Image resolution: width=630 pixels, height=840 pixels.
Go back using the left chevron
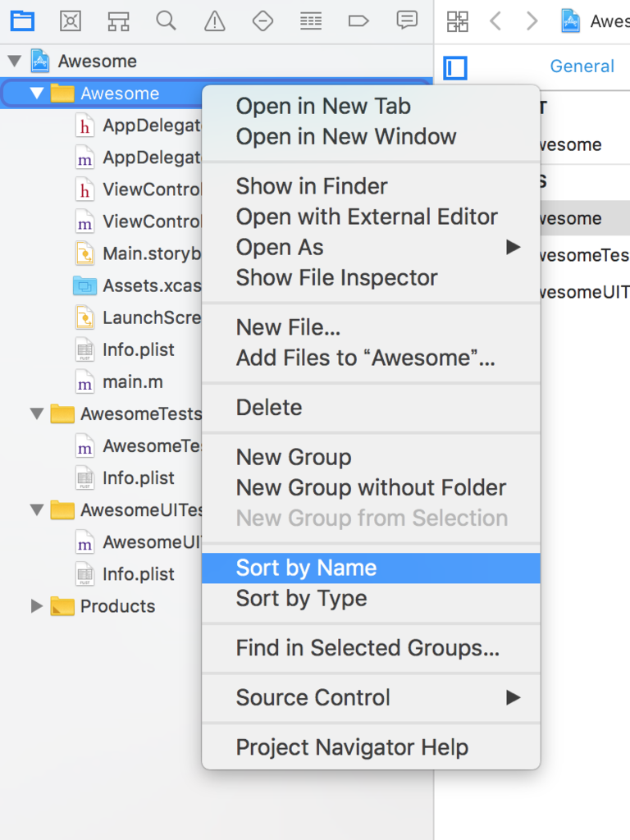pos(495,21)
